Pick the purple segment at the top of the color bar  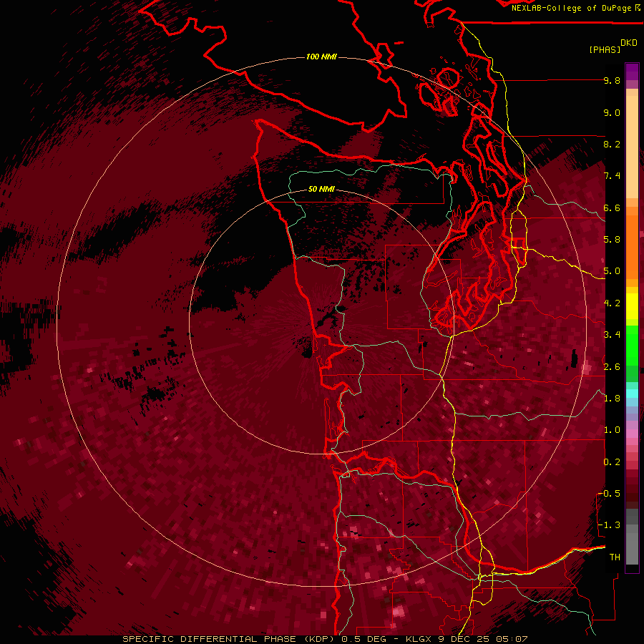coord(632,72)
